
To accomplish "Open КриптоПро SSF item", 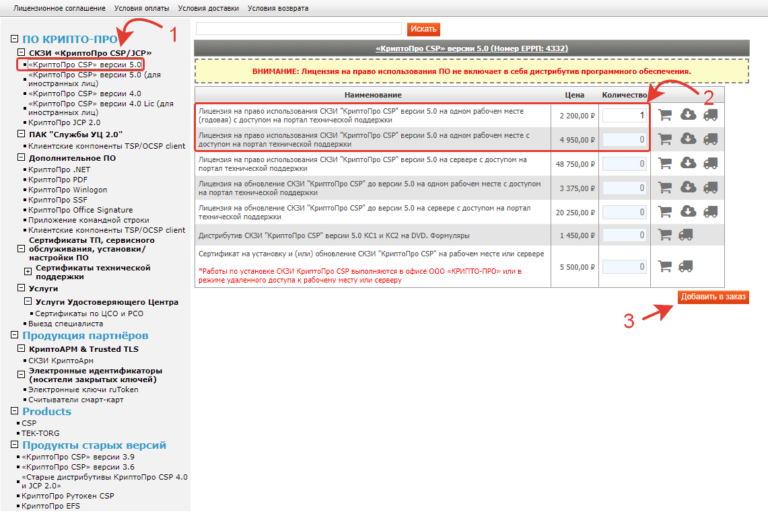I will coord(58,200).
